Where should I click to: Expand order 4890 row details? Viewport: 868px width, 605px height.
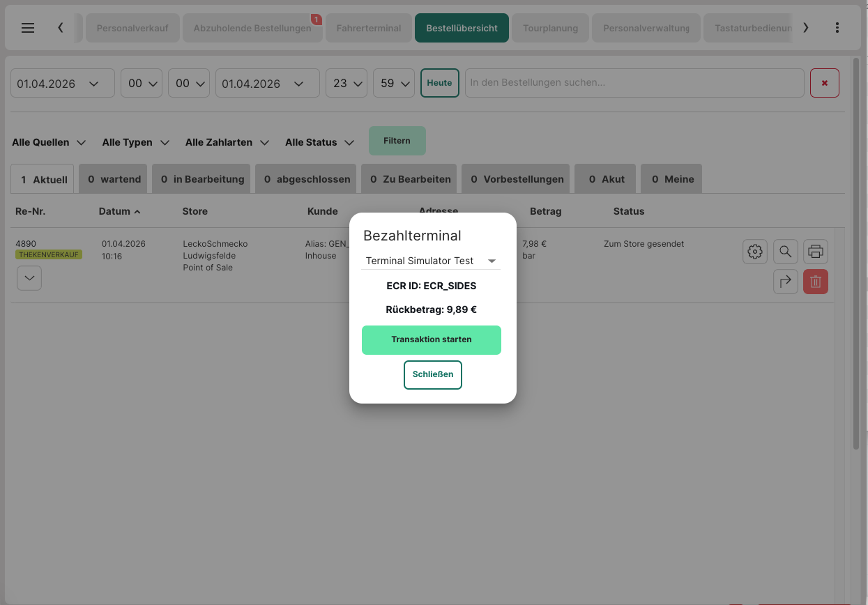29,277
